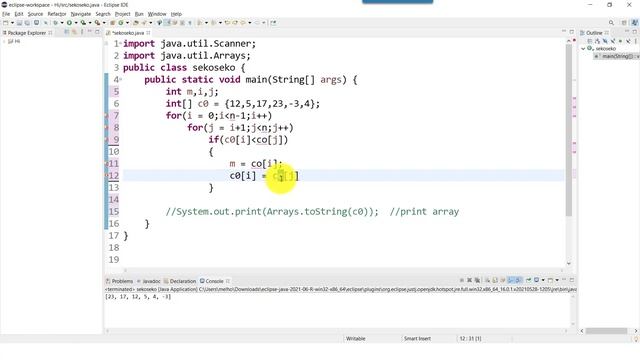Click the editor vertical scrollbar thumb
Image resolution: width=640 pixels, height=360 pixels.
tap(569, 130)
